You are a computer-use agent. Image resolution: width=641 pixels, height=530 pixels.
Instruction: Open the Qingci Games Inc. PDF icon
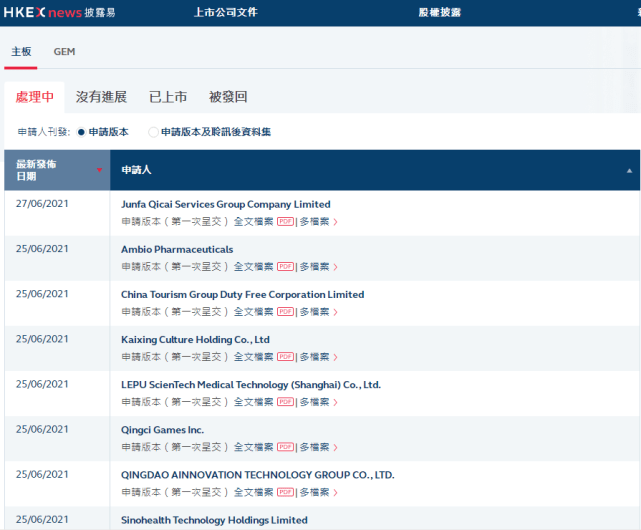[x=285, y=447]
